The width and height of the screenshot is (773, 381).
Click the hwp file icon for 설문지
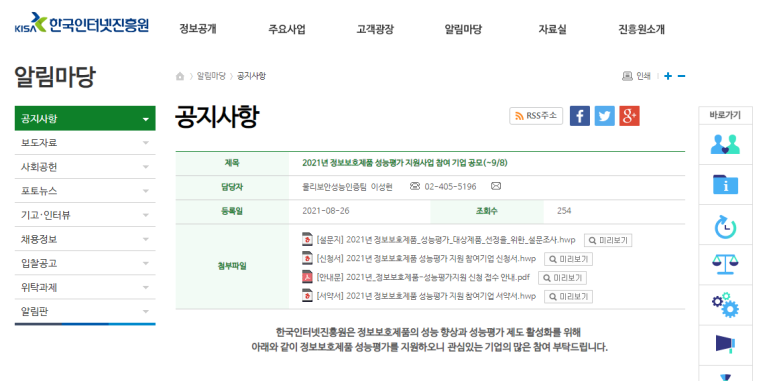(x=308, y=240)
